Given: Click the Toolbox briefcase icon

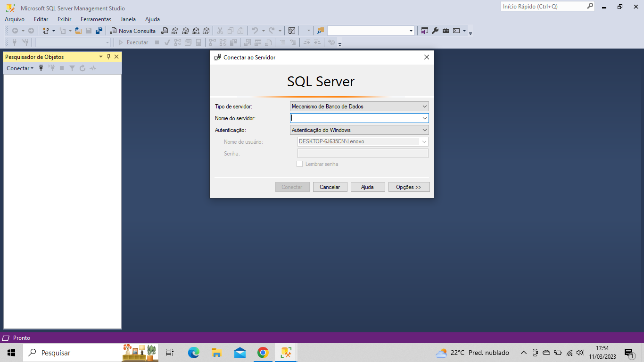Looking at the screenshot, I should (446, 31).
